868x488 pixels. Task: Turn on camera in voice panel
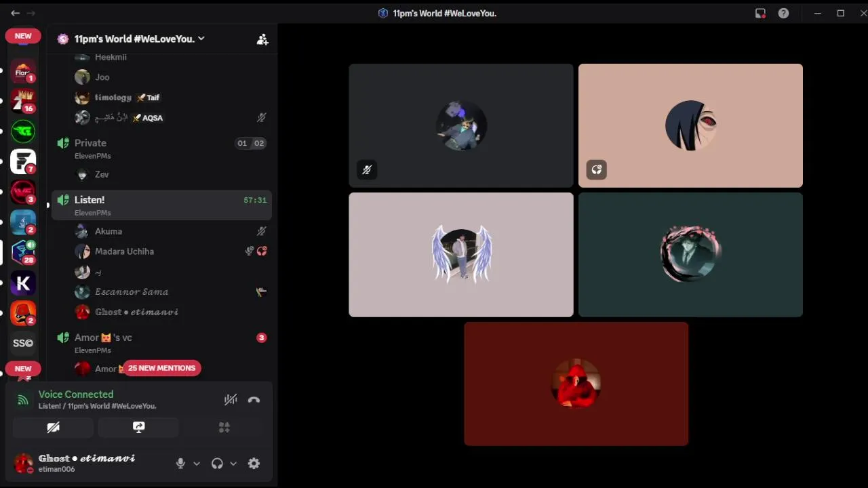click(53, 427)
